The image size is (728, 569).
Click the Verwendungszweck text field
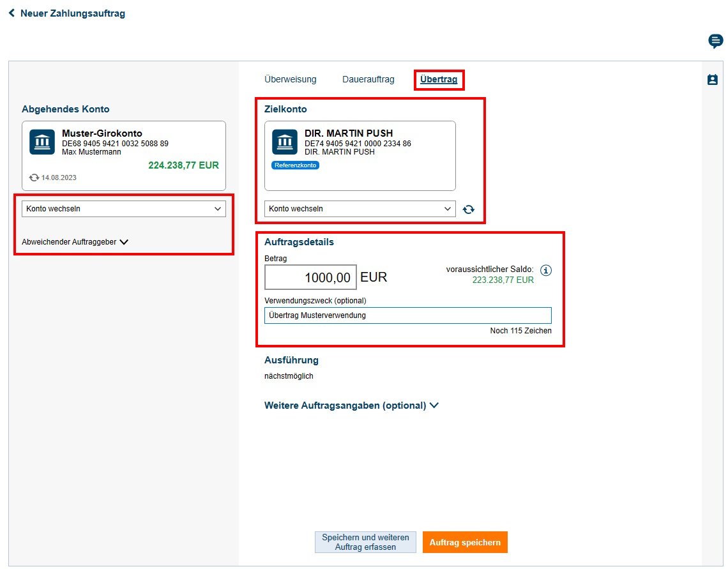[408, 315]
